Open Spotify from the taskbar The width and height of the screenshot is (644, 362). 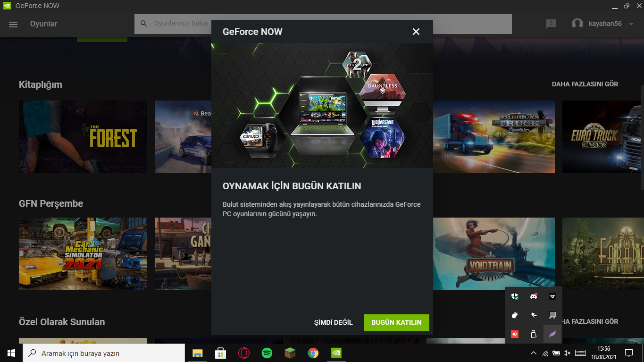pyautogui.click(x=267, y=353)
